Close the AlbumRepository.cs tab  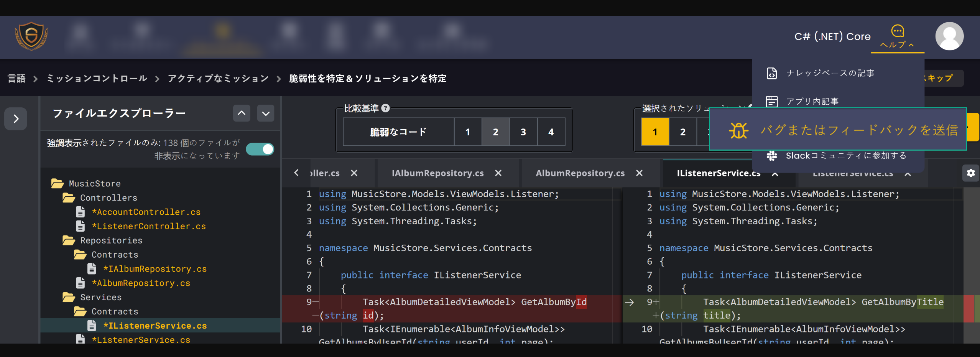(x=639, y=173)
